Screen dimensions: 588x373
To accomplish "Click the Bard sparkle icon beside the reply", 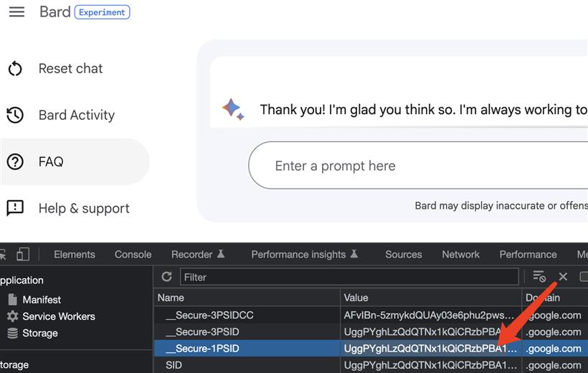I will 233,109.
